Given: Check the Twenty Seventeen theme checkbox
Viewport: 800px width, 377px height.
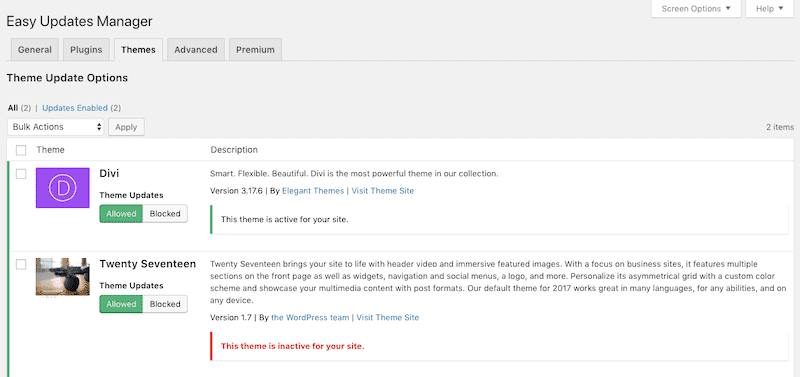Looking at the screenshot, I should tap(21, 264).
